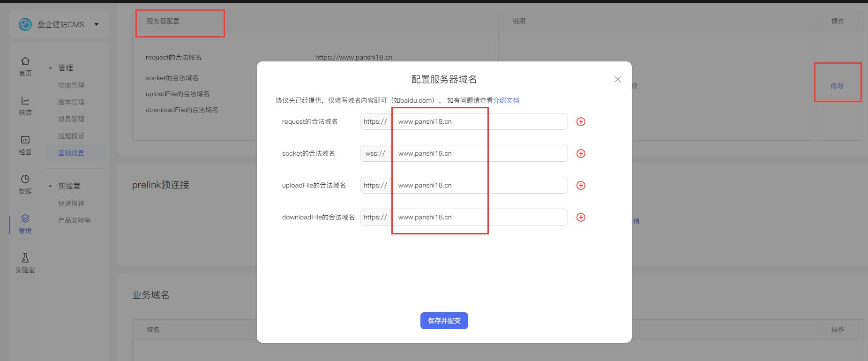The width and height of the screenshot is (868, 361).
Task: Add another request domain with plus icon
Action: 581,122
